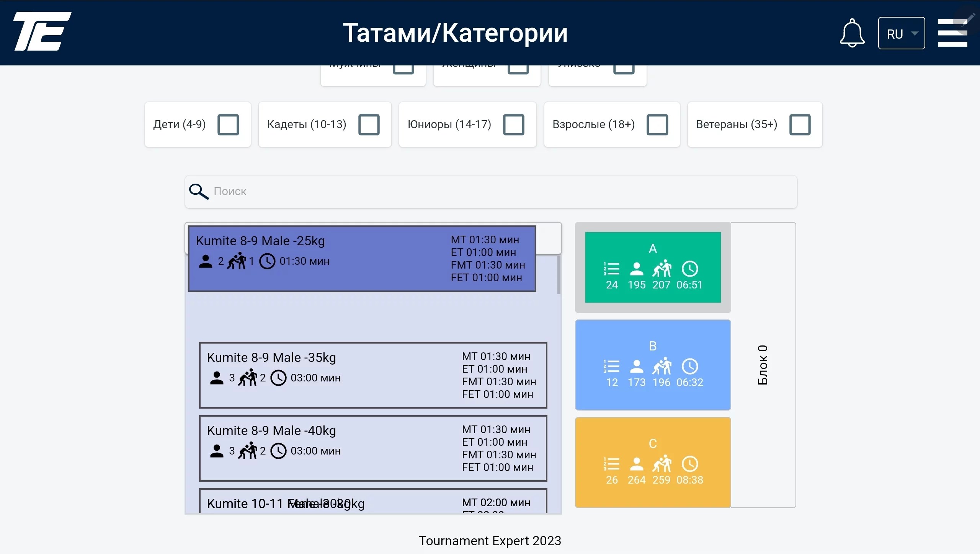Open the hamburger menu

coord(952,33)
